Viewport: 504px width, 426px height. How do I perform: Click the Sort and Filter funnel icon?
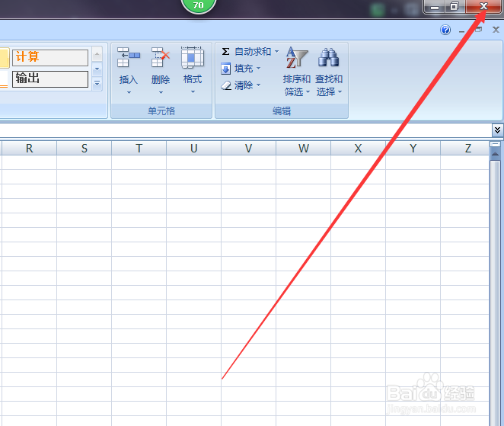point(297,57)
